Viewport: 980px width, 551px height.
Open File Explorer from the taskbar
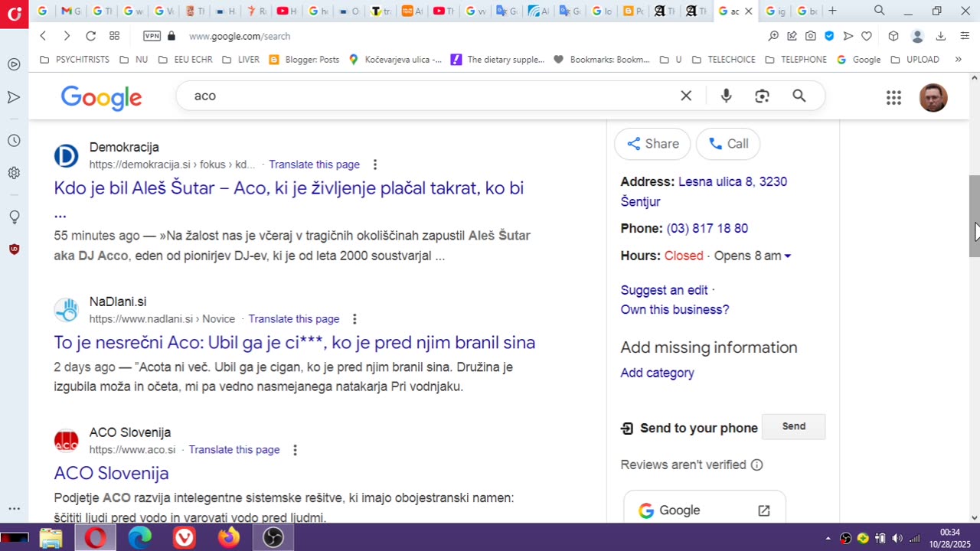(51, 538)
